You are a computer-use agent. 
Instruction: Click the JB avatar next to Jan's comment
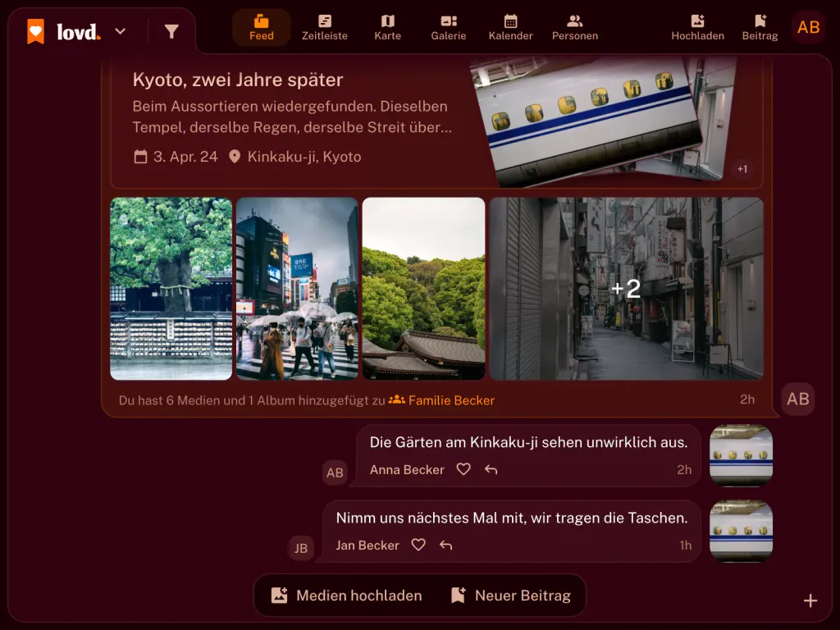tap(301, 548)
